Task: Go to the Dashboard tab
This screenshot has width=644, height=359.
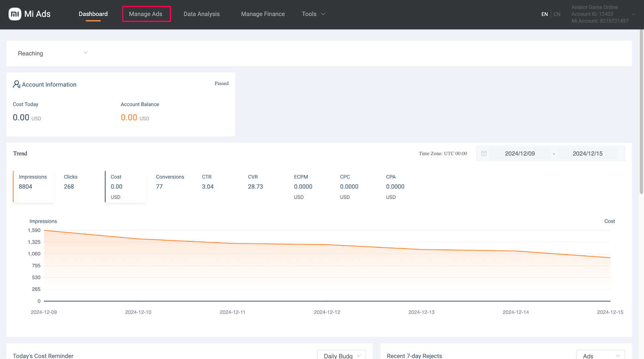Action: click(93, 14)
